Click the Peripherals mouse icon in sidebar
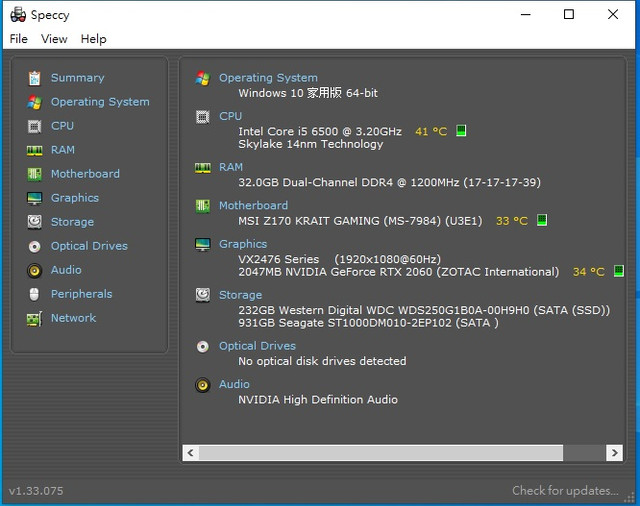This screenshot has height=506, width=640. [x=34, y=294]
